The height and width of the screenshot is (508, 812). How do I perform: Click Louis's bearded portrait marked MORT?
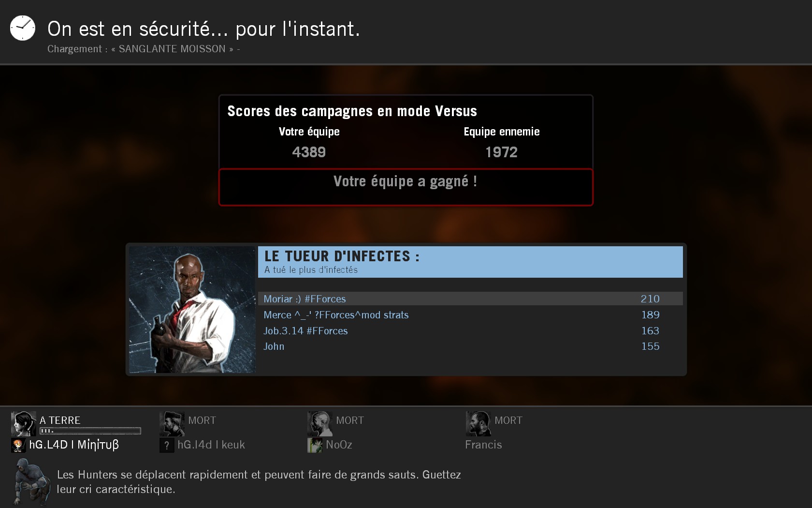[x=172, y=424]
